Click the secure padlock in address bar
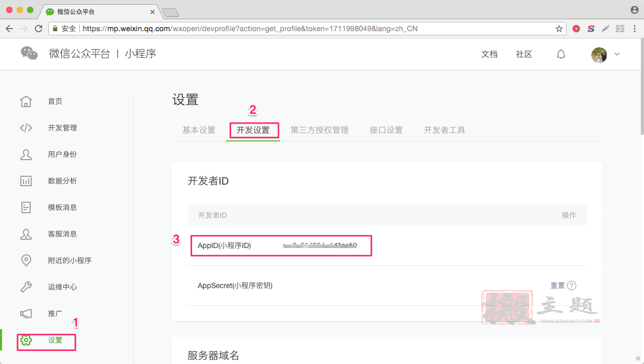The image size is (644, 364). (x=55, y=29)
